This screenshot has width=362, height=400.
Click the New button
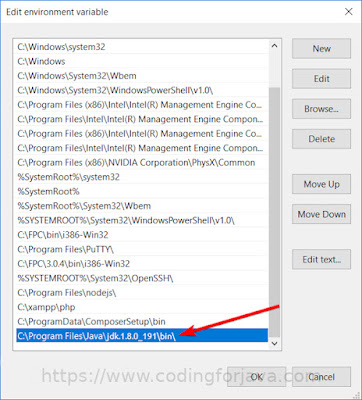point(321,49)
